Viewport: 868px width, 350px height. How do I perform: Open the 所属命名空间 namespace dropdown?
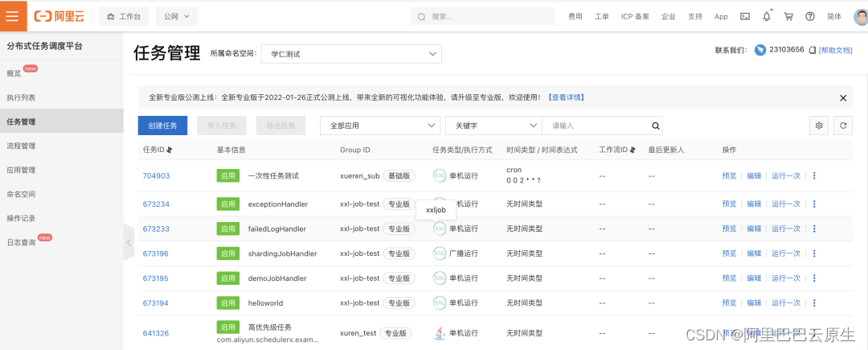click(x=351, y=54)
